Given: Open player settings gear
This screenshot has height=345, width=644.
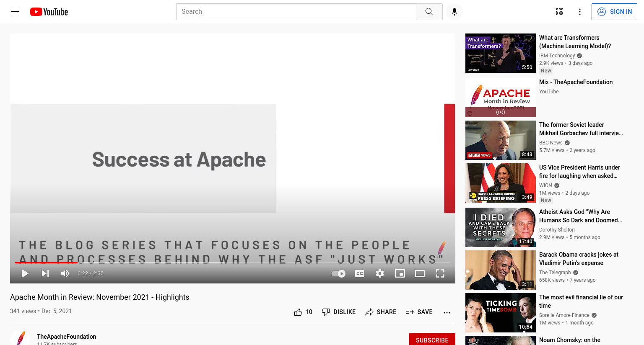Looking at the screenshot, I should (380, 273).
